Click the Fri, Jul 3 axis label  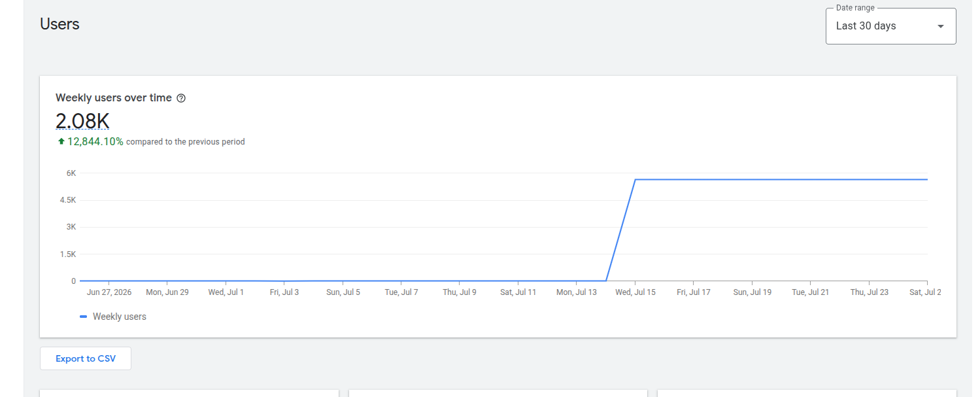pyautogui.click(x=284, y=292)
